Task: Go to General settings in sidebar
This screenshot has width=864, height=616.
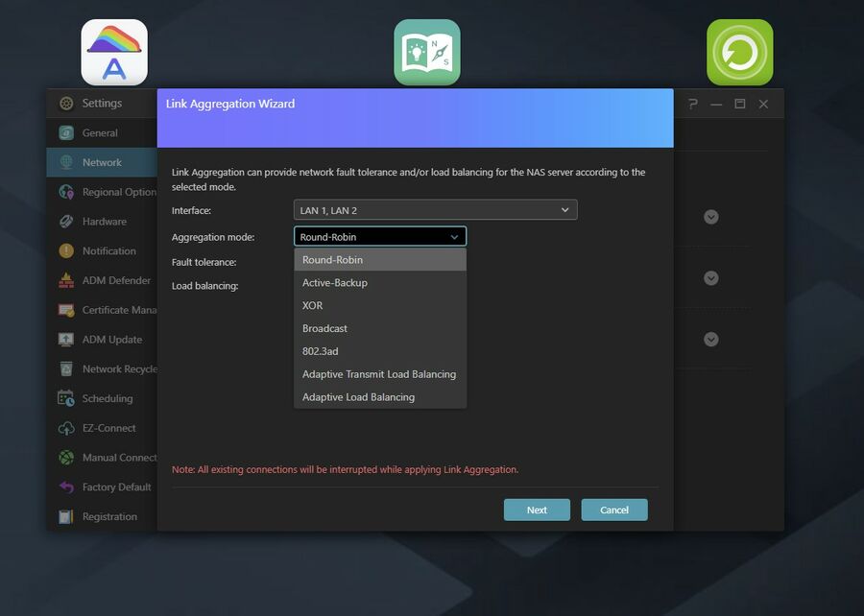Action: pos(100,133)
